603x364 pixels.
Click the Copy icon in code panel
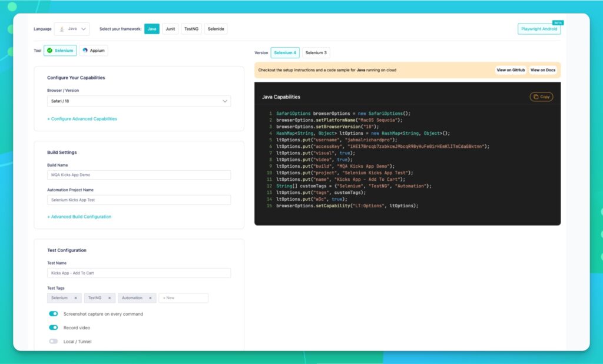point(535,97)
